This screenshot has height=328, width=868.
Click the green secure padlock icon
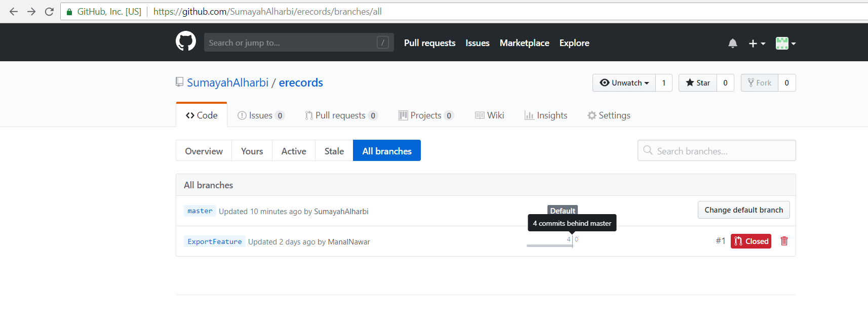(69, 12)
